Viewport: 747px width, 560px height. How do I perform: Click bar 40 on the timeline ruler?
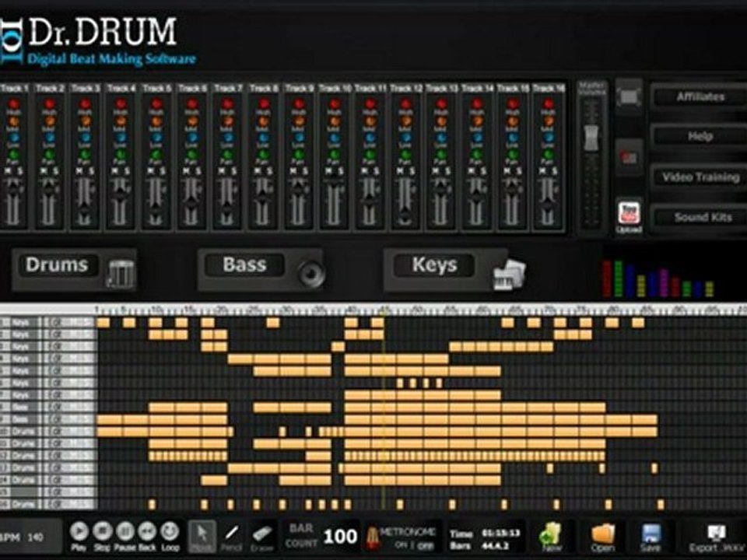click(352, 310)
